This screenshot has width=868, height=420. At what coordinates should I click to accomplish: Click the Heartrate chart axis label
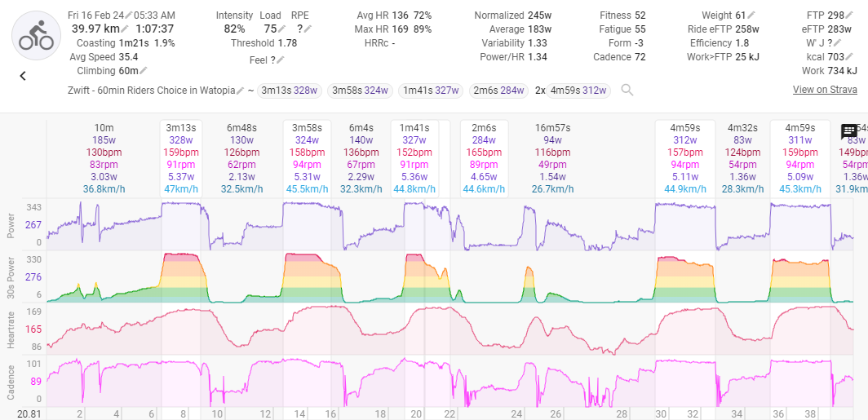pos(9,329)
